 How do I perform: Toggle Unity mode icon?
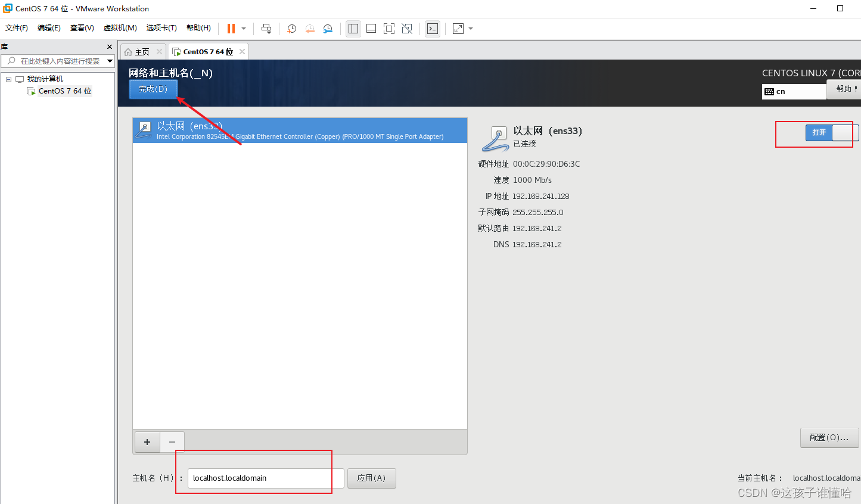(x=407, y=29)
